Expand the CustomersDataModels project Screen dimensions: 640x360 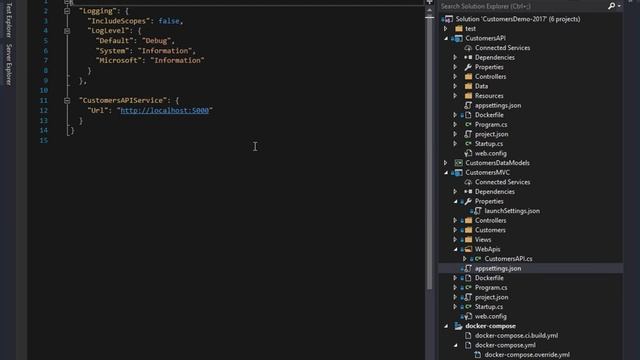(446, 163)
